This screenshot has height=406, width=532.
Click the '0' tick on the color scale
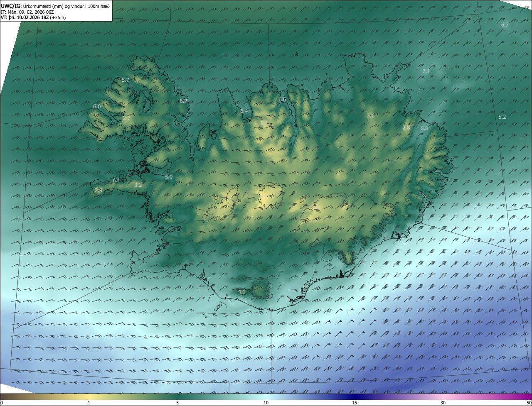[2, 403]
